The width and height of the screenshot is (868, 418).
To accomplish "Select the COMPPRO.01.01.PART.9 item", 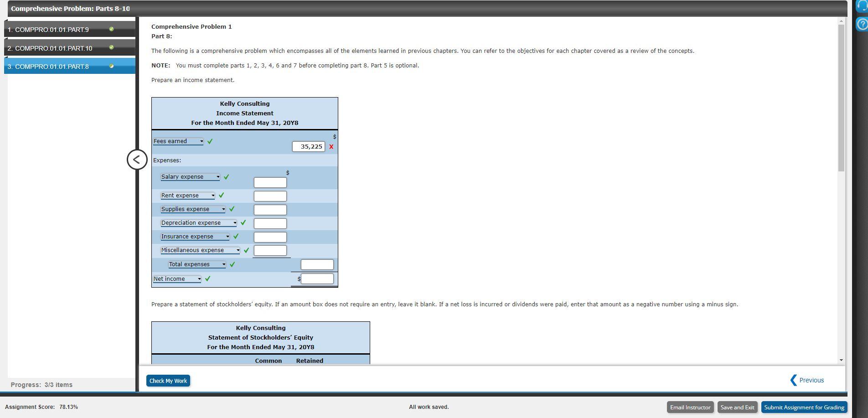I will (51, 29).
